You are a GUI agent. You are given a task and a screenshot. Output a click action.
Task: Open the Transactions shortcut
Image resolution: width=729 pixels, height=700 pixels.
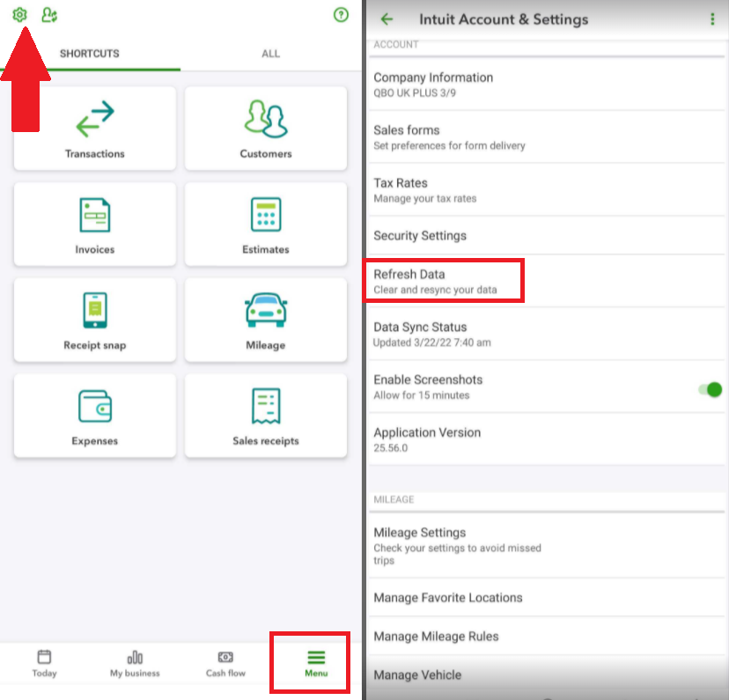pyautogui.click(x=95, y=129)
